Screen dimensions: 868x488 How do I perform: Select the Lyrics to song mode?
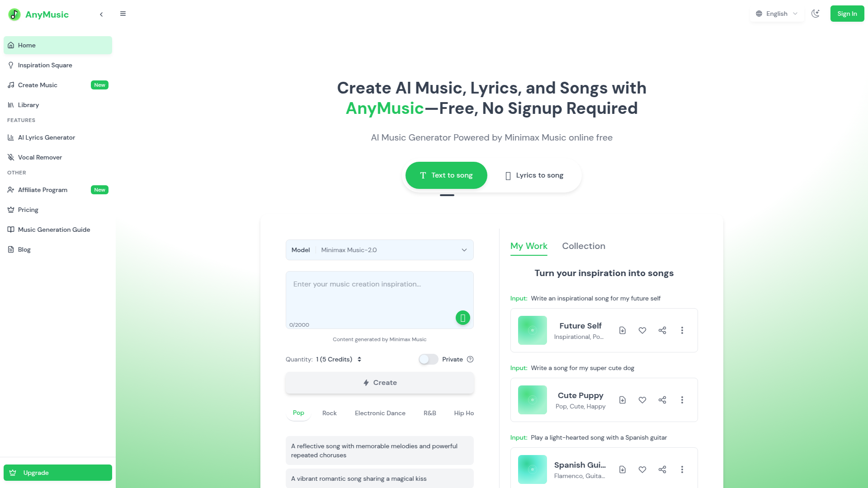tap(534, 175)
